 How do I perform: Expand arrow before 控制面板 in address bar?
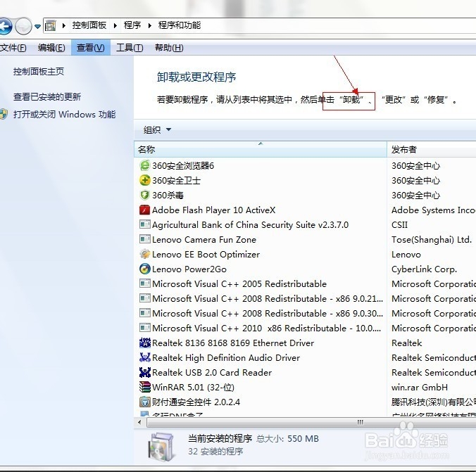click(x=64, y=26)
